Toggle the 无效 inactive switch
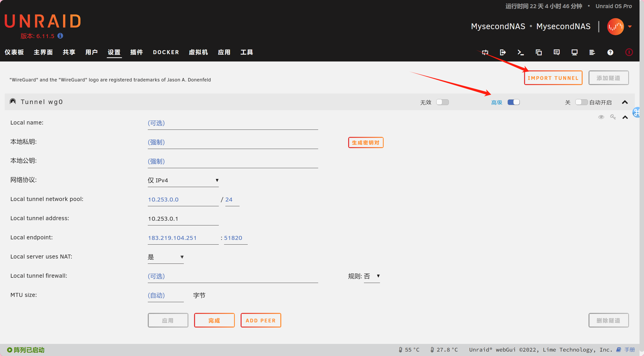This screenshot has height=356, width=644. 443,102
